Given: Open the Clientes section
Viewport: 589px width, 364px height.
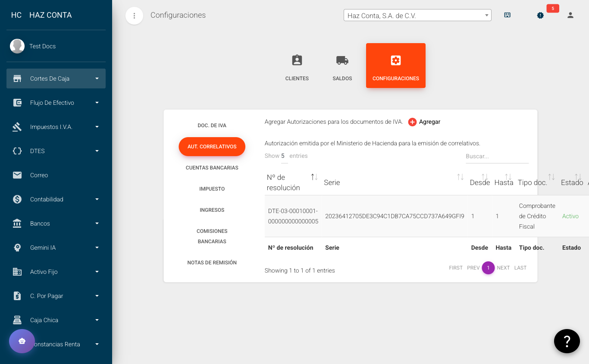Looking at the screenshot, I should 297,65.
